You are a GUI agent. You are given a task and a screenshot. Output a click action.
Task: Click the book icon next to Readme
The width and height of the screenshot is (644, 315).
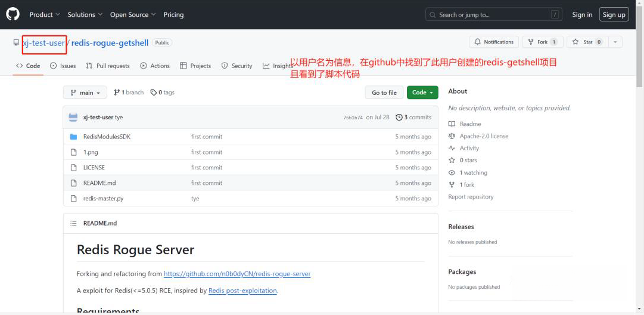point(452,123)
